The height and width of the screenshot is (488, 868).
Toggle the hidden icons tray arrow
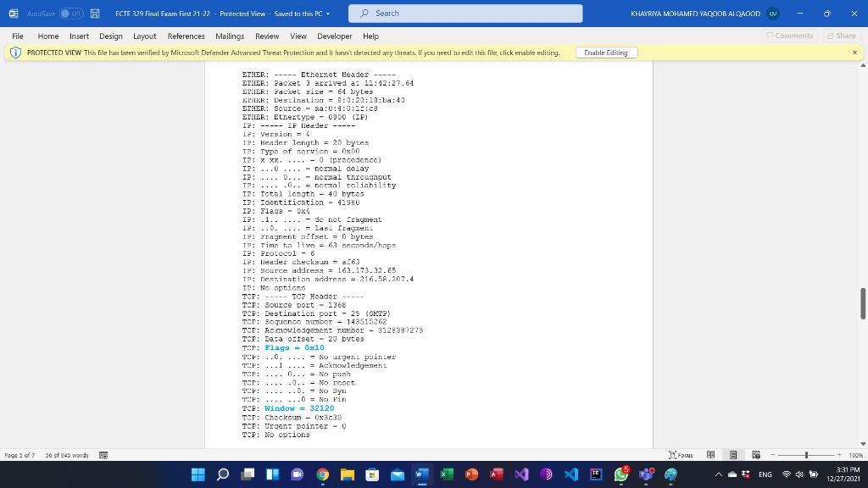click(718, 474)
